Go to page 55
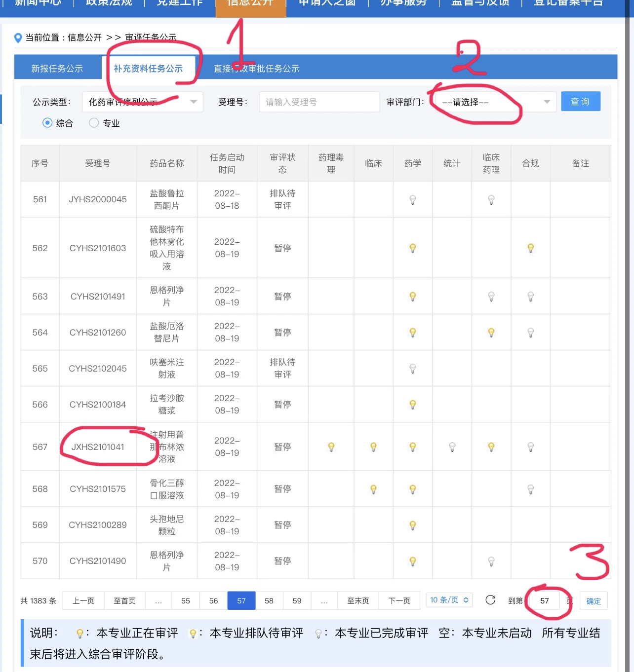 pyautogui.click(x=186, y=601)
